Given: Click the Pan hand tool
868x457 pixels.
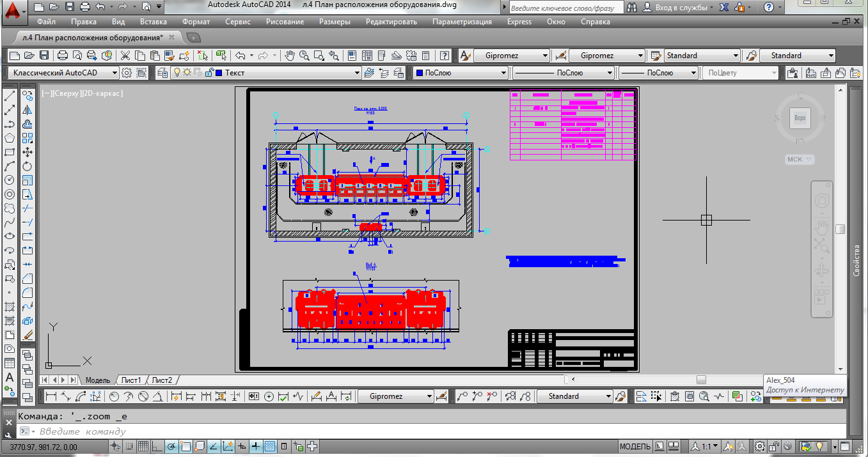Looking at the screenshot, I should click(x=290, y=56).
